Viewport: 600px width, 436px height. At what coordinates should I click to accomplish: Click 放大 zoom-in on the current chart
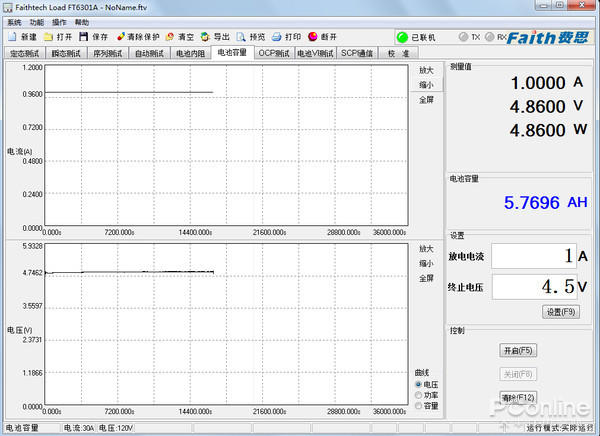click(426, 71)
